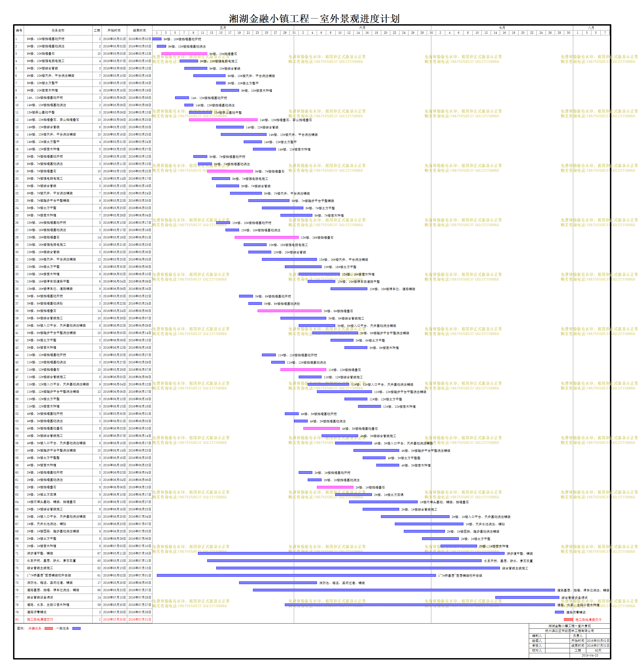Click bar label '15#楼、16#楼停车位、道路铺装' in chart
638x672 pixels.
click(x=392, y=289)
